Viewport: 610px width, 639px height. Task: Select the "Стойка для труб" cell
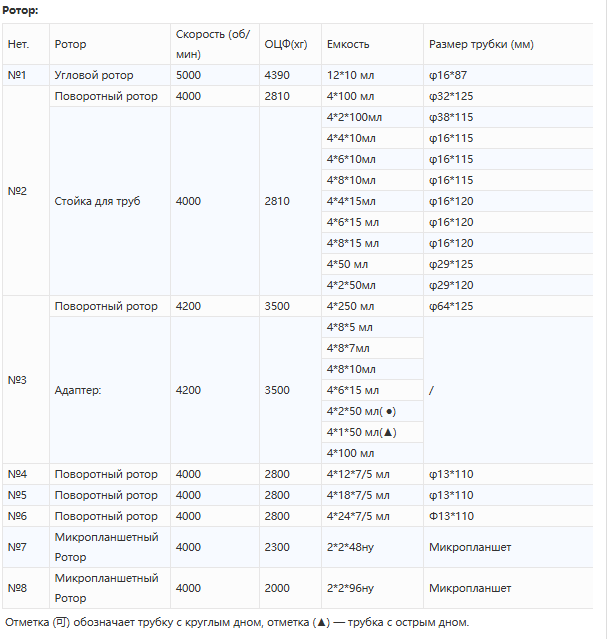tap(97, 201)
